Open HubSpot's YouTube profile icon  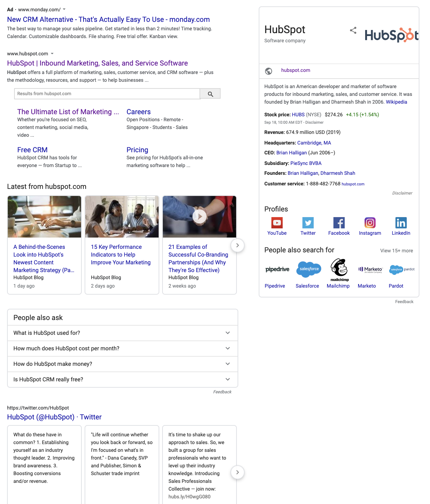(x=277, y=223)
